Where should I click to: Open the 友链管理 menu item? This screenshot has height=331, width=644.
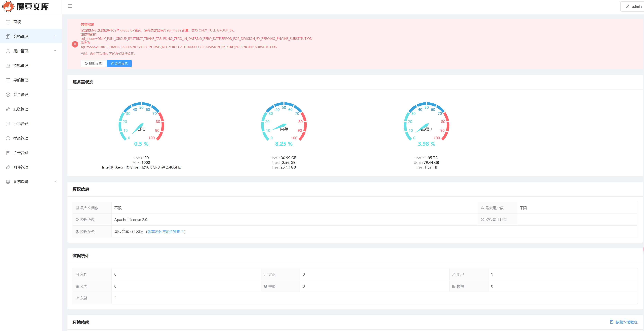pos(31,109)
